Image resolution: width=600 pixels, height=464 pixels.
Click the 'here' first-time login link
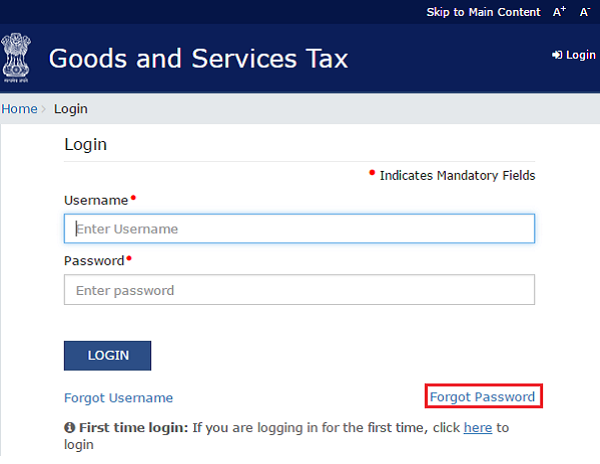pyautogui.click(x=477, y=428)
